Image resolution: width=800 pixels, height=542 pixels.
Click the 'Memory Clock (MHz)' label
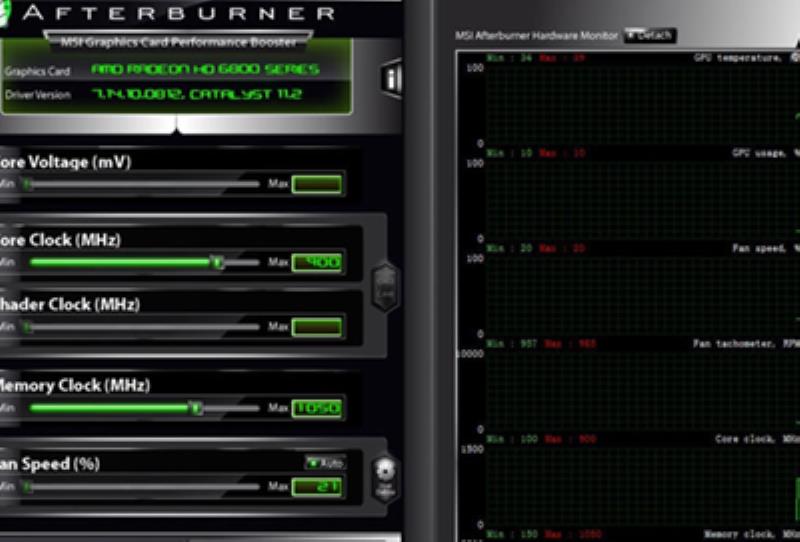pos(74,385)
